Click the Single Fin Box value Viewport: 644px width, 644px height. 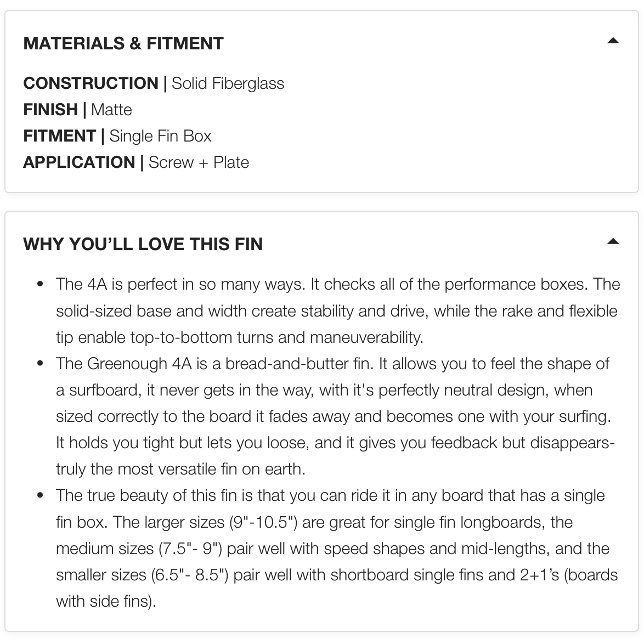click(x=160, y=136)
